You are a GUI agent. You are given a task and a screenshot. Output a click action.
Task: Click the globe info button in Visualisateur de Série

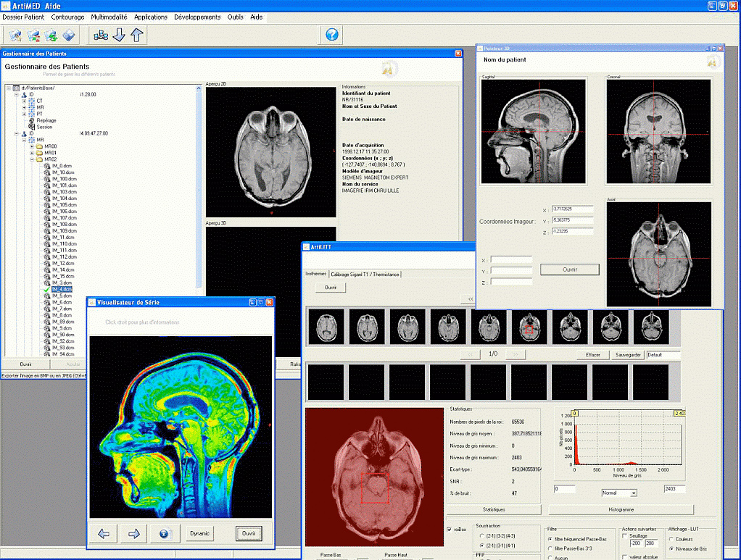click(164, 534)
